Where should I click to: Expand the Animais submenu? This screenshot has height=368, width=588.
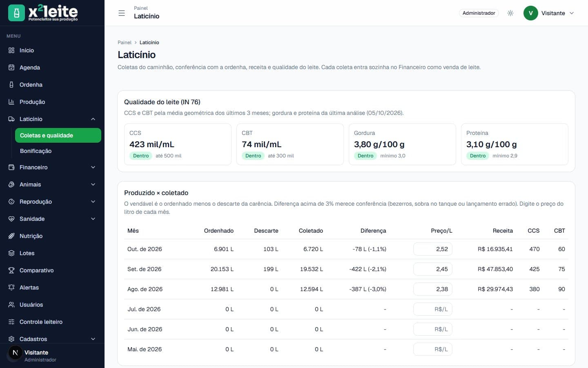pyautogui.click(x=93, y=184)
